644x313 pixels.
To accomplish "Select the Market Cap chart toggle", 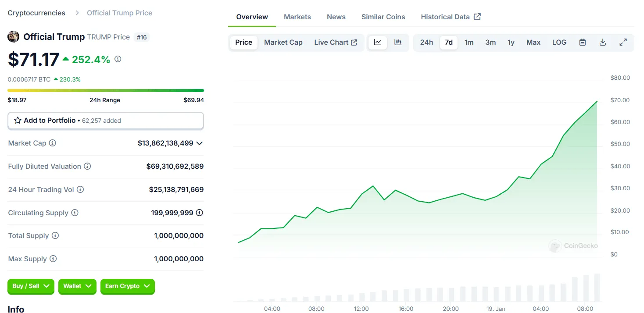I will point(283,43).
